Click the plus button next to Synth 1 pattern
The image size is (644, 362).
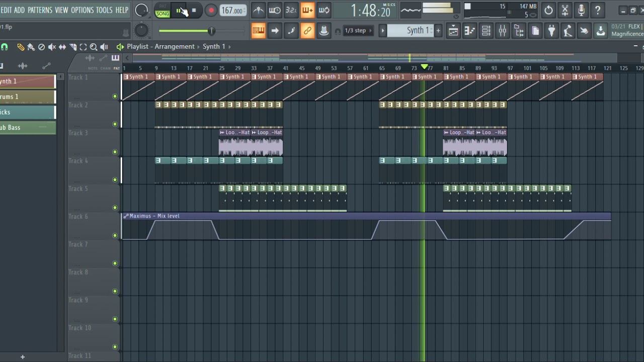pyautogui.click(x=438, y=31)
